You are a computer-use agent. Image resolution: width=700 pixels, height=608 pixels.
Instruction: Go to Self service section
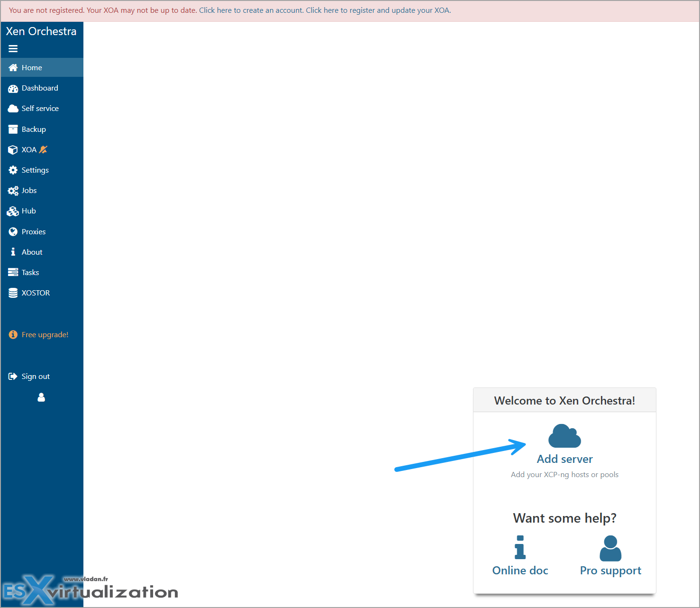42,109
